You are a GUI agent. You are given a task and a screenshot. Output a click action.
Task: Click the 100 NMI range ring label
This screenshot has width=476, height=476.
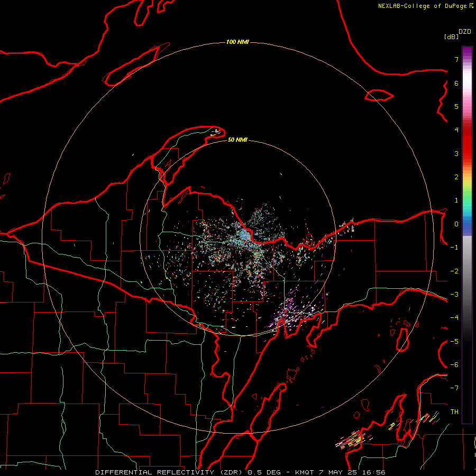237,42
